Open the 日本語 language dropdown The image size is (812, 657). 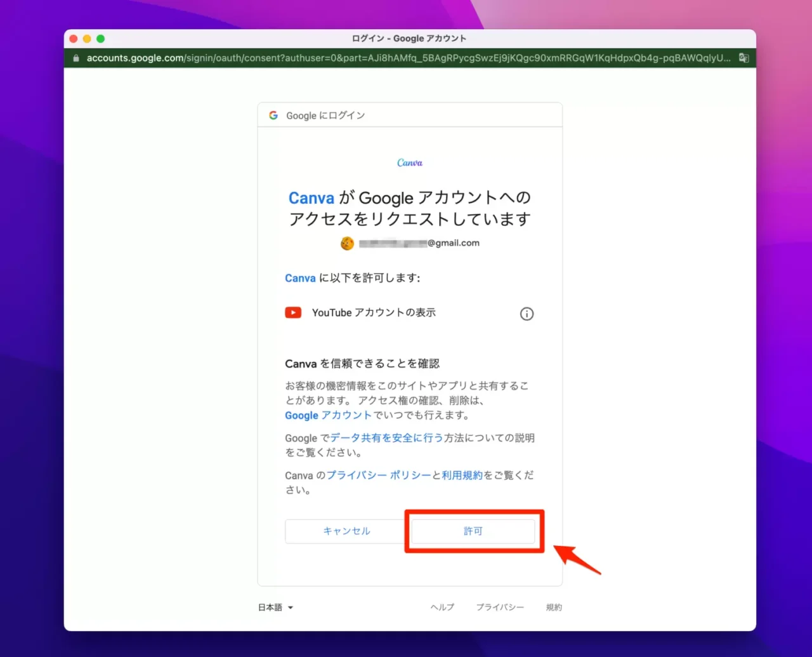[276, 607]
